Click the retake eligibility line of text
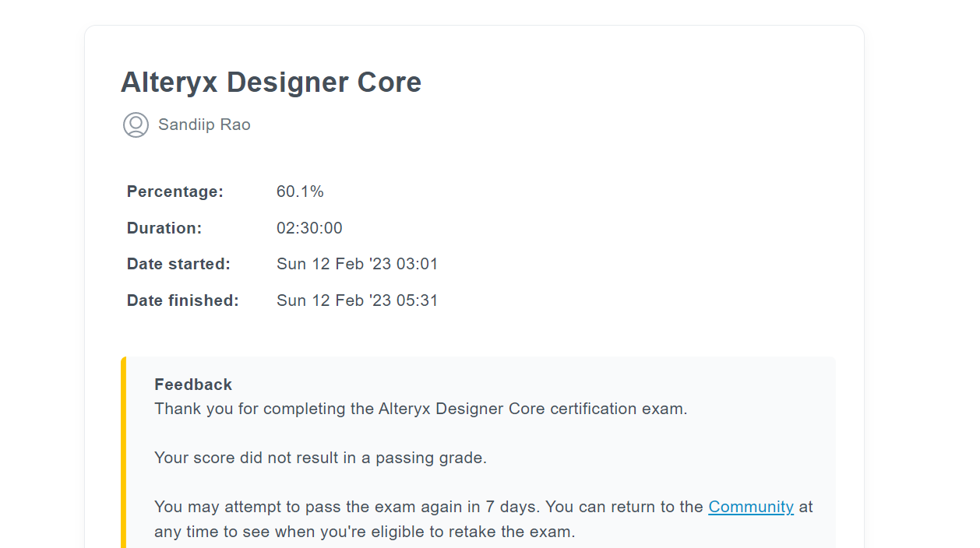This screenshot has width=980, height=548. 364,532
